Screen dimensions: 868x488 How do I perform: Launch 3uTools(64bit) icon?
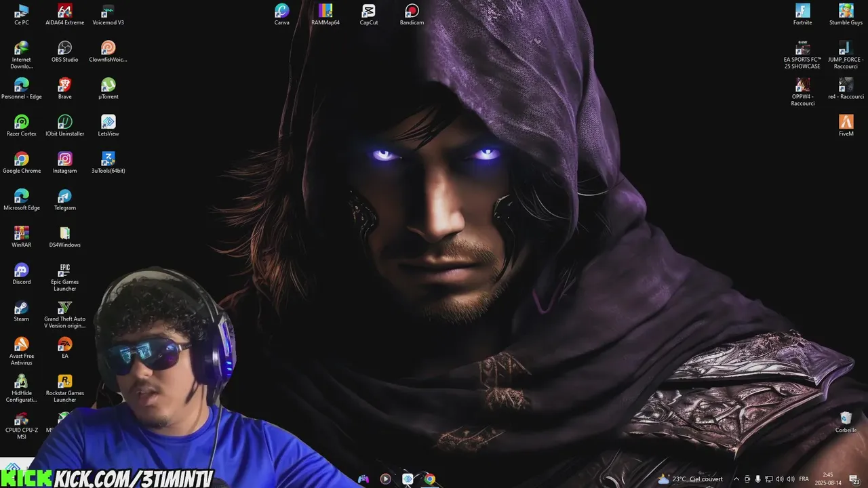coord(108,163)
